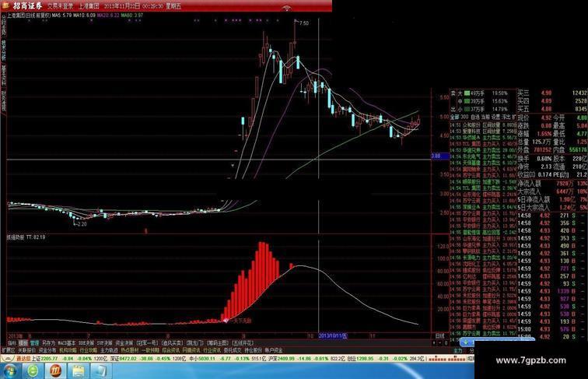Viewport: 588px width, 379px height.
Task: Launch the green browser taskbar icon
Action: 33,371
